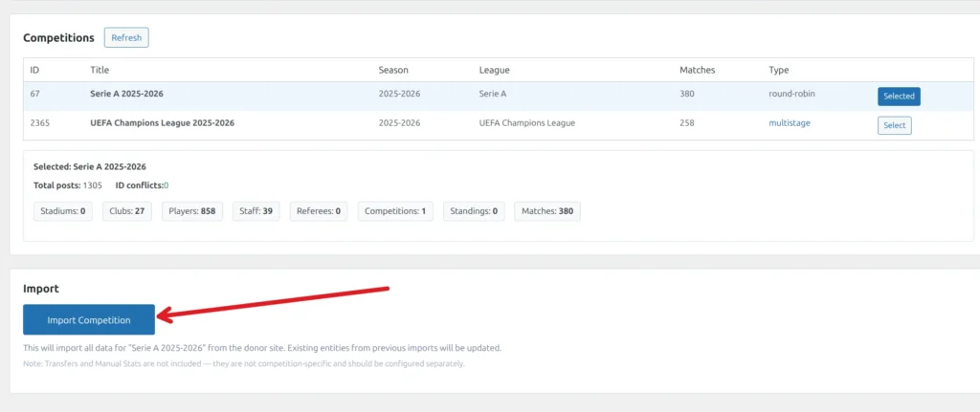This screenshot has height=412, width=980.
Task: Click the Staff: 39 badge
Action: [x=256, y=211]
